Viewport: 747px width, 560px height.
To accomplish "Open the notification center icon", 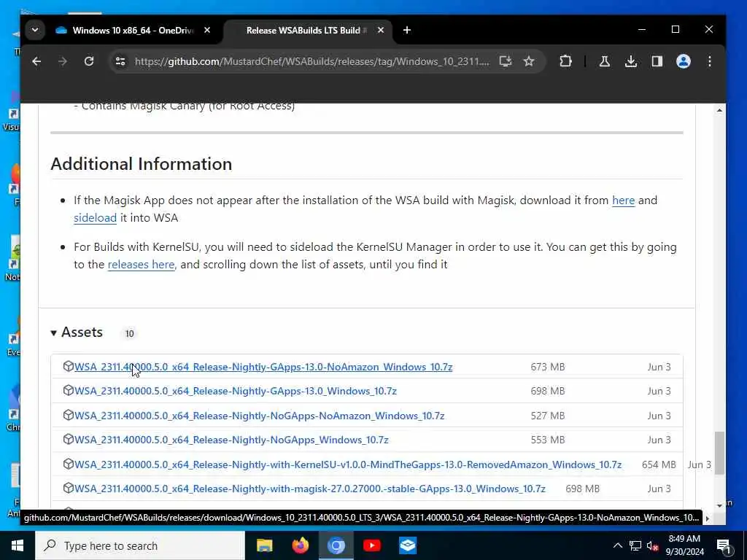I will pyautogui.click(x=724, y=546).
